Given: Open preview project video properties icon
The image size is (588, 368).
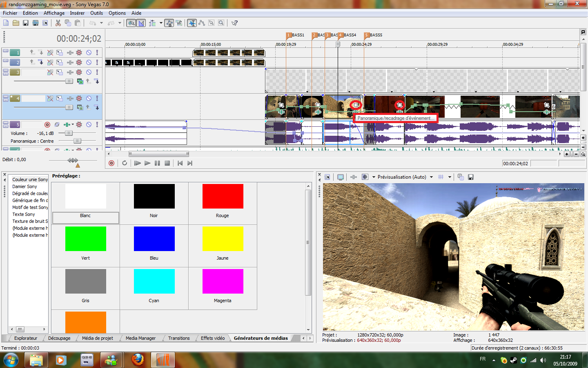Looking at the screenshot, I should tap(327, 177).
